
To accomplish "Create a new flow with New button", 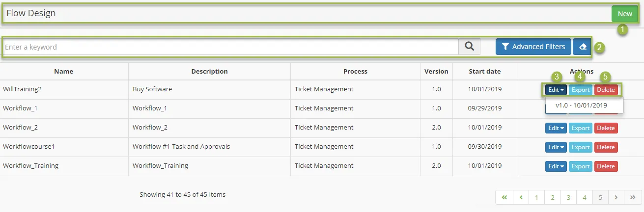I will pos(625,14).
